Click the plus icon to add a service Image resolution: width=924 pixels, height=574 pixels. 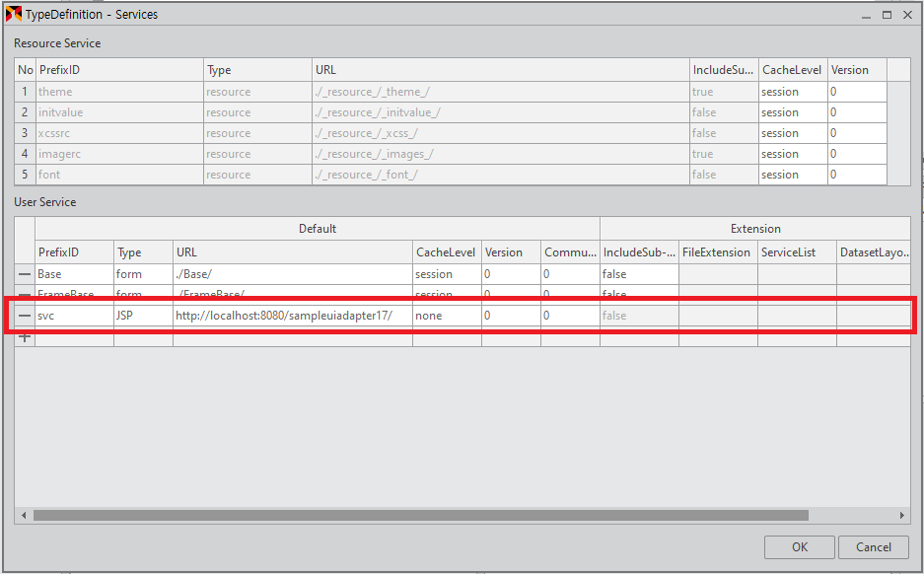pyautogui.click(x=25, y=337)
